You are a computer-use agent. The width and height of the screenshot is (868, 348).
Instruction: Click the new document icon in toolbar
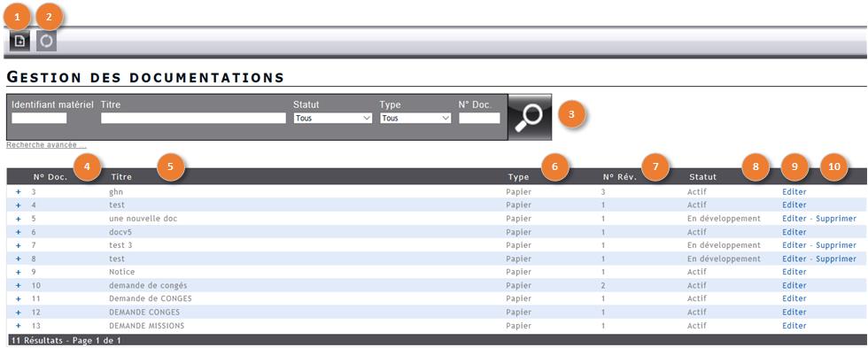point(19,42)
